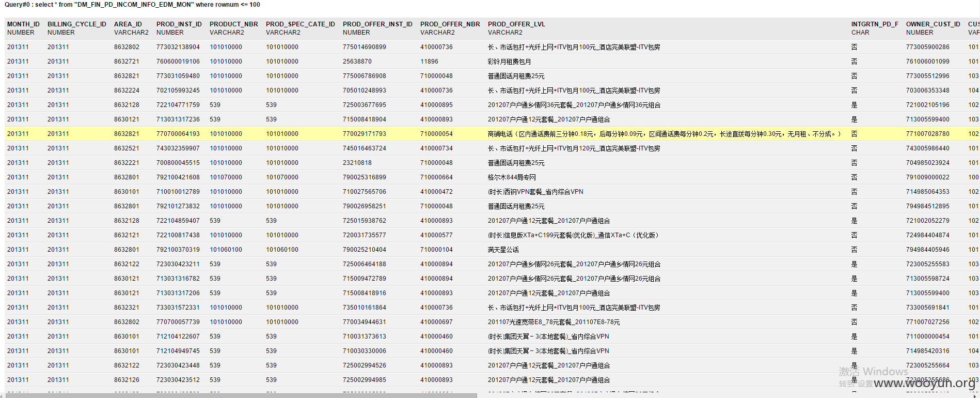
Task: Select PROD_OFFER_NBR cell 710000054
Action: (436, 134)
